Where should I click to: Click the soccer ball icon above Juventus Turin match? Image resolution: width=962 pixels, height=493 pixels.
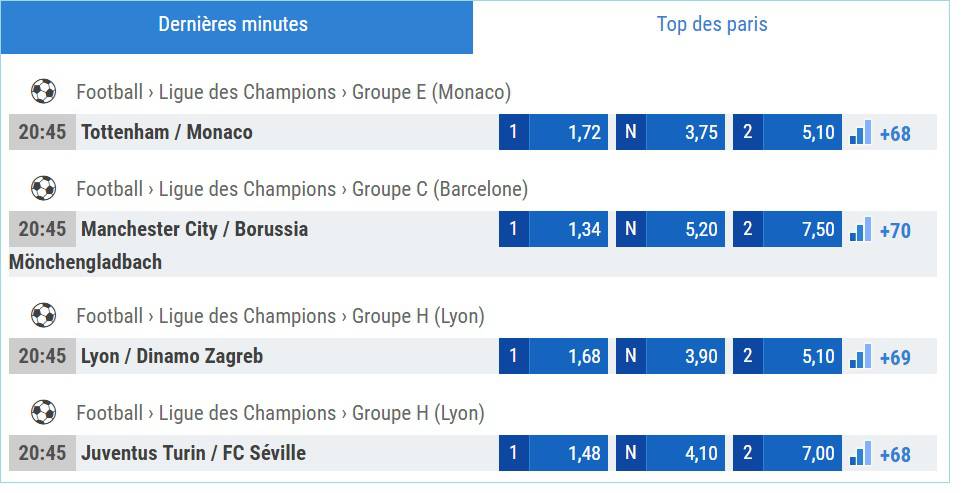pyautogui.click(x=44, y=413)
